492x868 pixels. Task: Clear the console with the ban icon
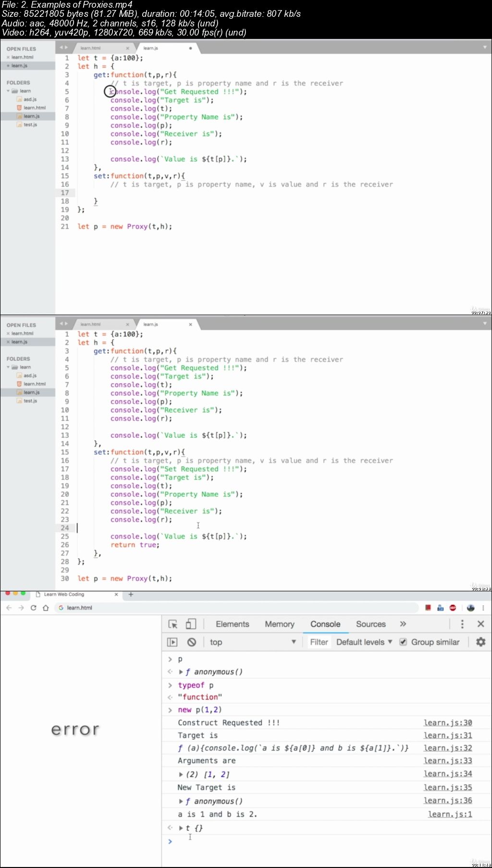pos(192,642)
